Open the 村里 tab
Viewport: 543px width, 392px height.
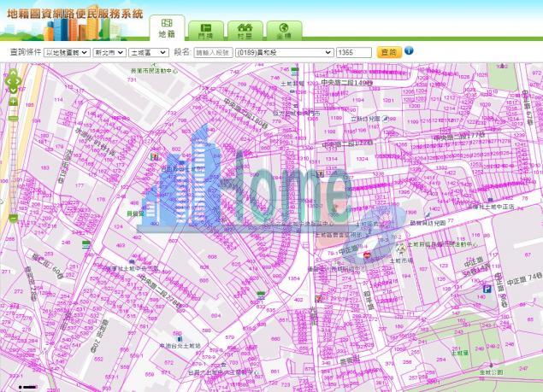[x=245, y=31]
